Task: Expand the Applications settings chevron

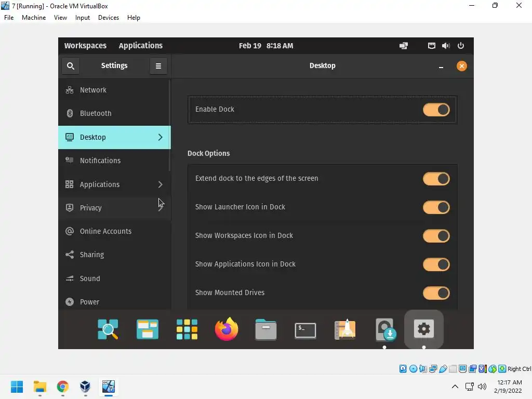Action: 160,184
